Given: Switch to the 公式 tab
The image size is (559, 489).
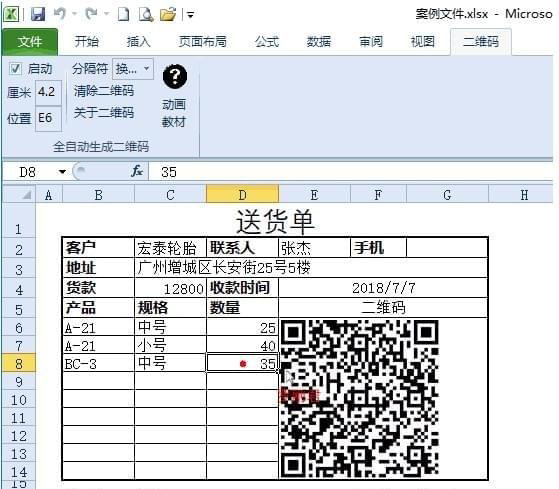Looking at the screenshot, I should pos(267,42).
